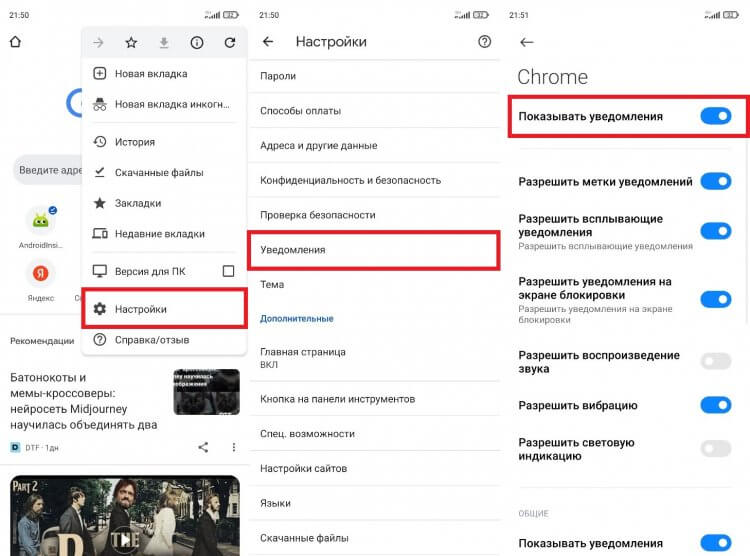
Task: Tap the Рекомендации section label
Action: 42,341
